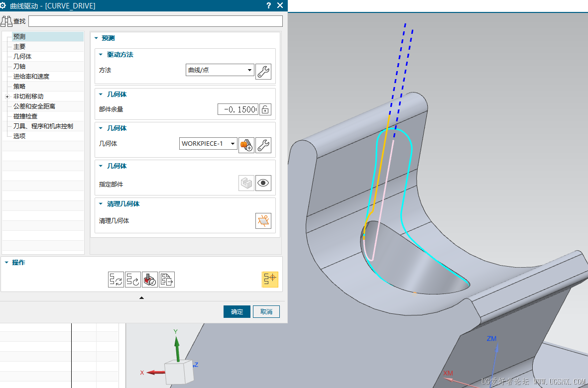Click the new geometry icon beside WORKPIECE-1

click(246, 145)
